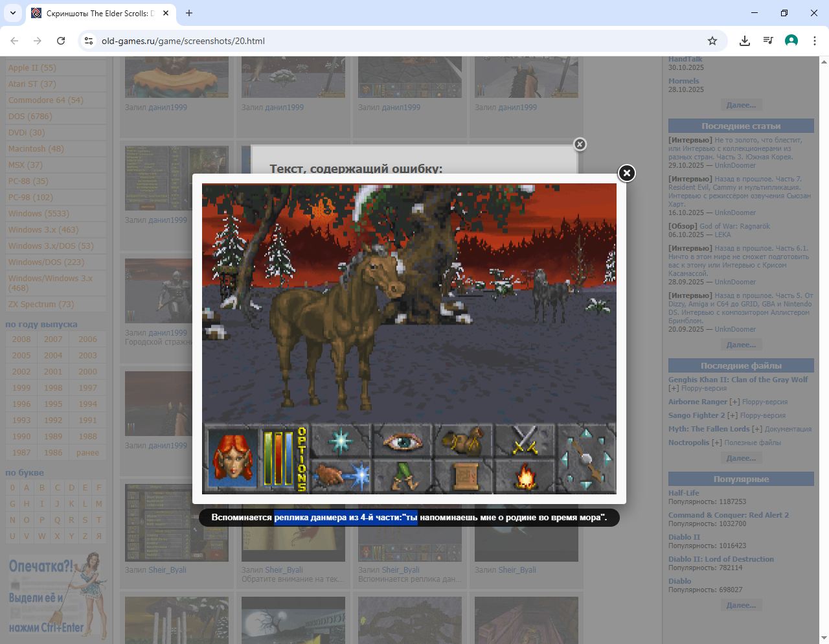
Task: Open the media controls icon in toolbar
Action: coord(768,41)
